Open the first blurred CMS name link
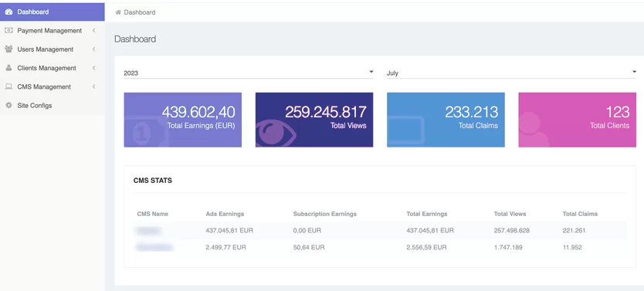 tap(149, 231)
